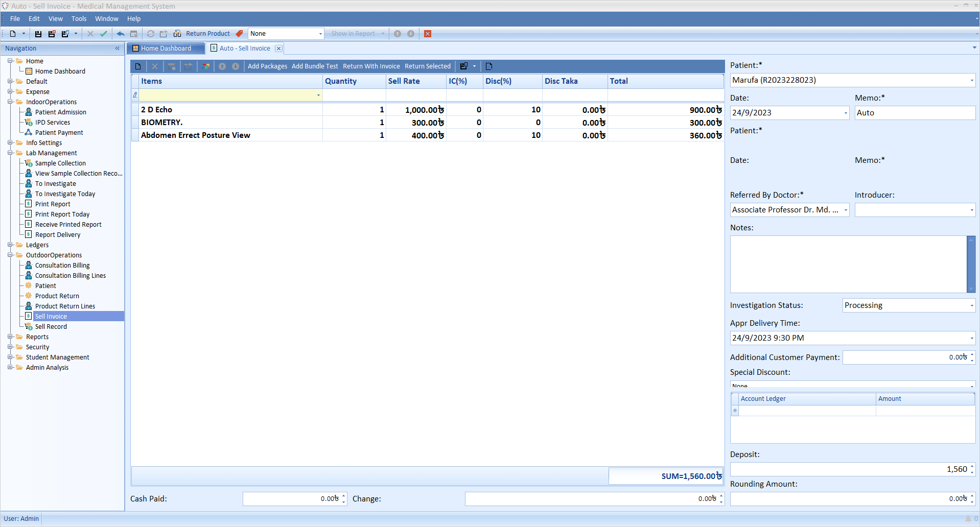Click the move-down arrow icon in invoice toolbar
Image resolution: width=980 pixels, height=527 pixels.
[236, 66]
